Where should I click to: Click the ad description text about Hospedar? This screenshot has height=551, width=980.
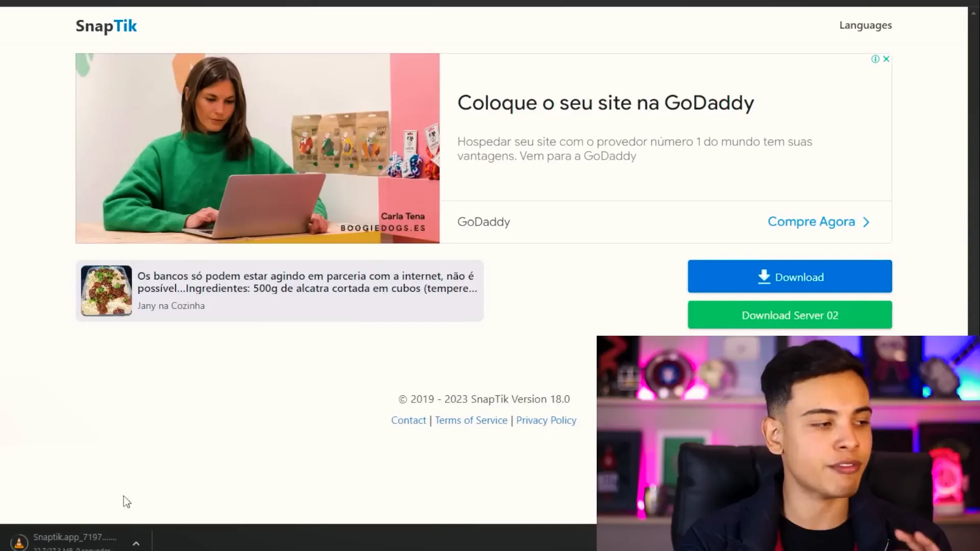pos(634,148)
